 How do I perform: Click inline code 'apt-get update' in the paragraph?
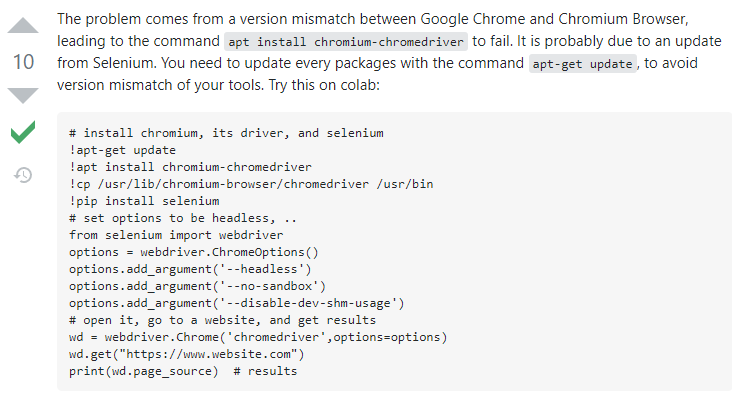point(583,64)
